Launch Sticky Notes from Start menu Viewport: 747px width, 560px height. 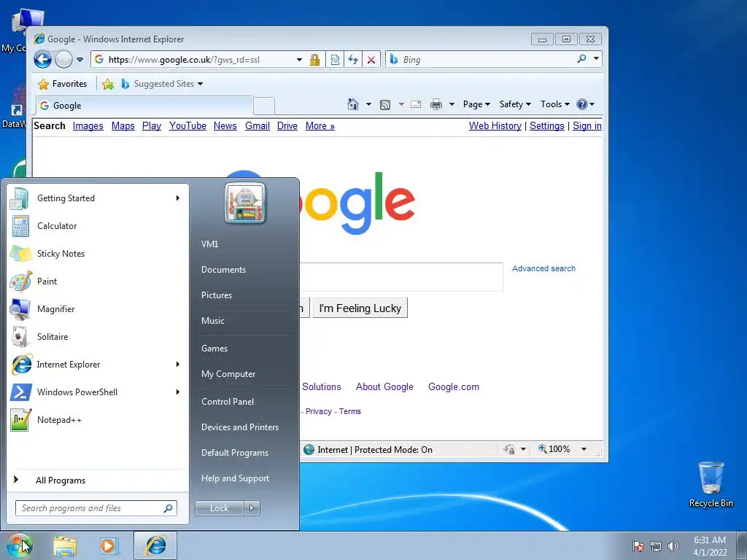(x=97, y=254)
